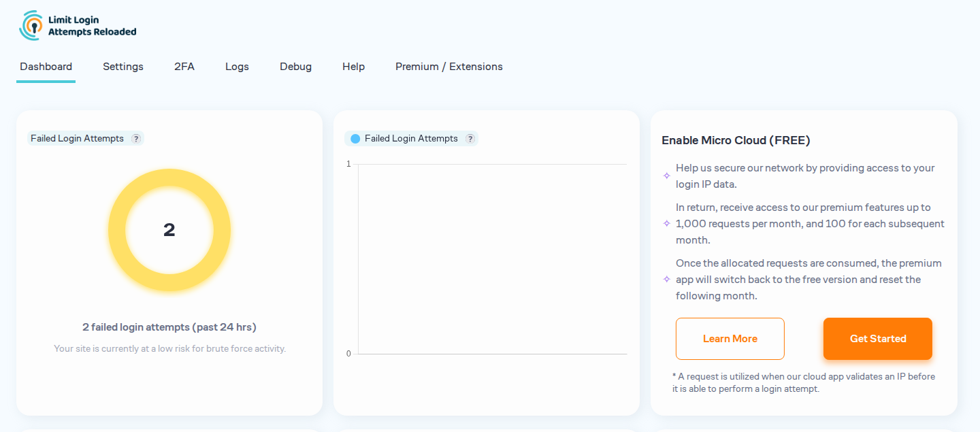Screen dimensions: 980x432
Task: Click the number 2 inside the donut
Action: [x=169, y=230]
